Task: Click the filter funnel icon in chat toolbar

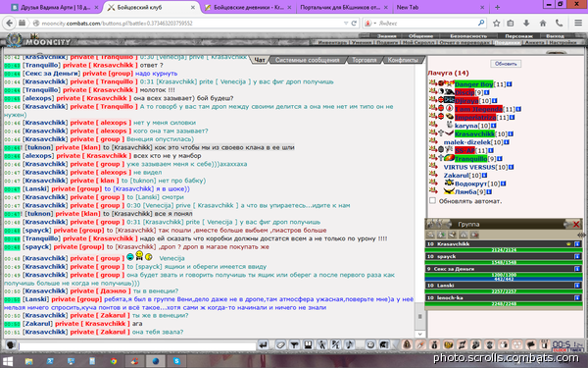Action: click(x=294, y=344)
